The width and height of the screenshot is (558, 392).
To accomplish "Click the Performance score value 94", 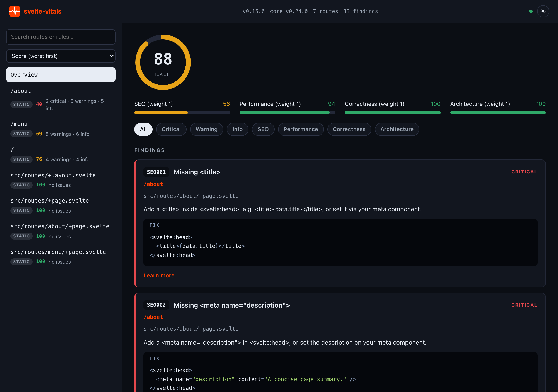I will (x=332, y=104).
